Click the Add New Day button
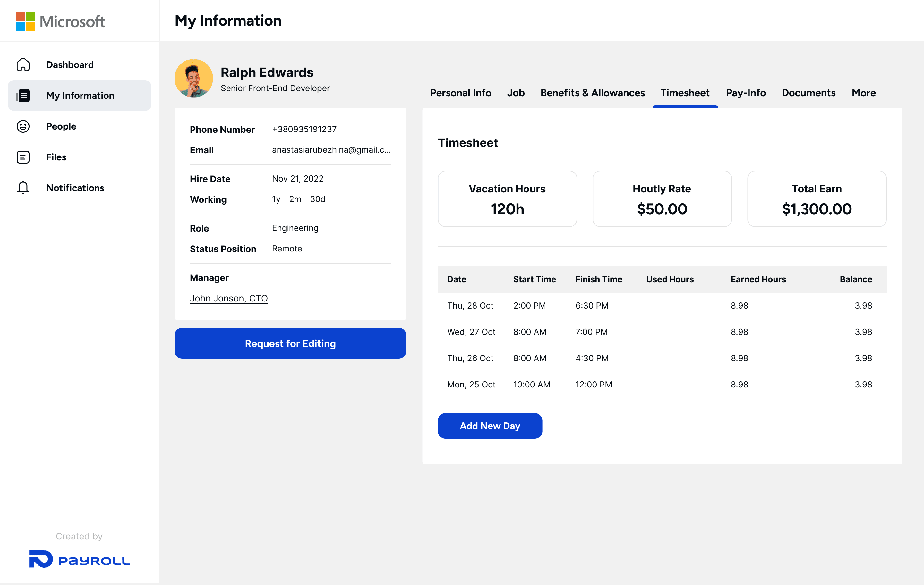The height and width of the screenshot is (585, 924). [490, 426]
